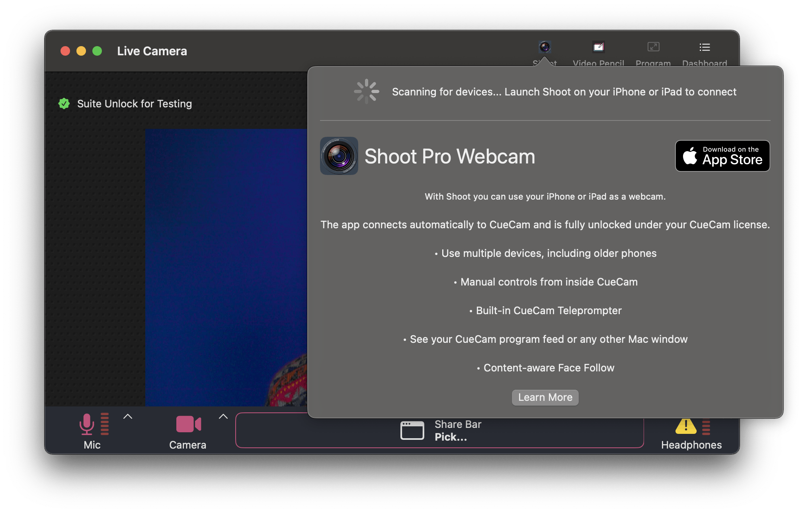
Task: Click the Download on the App Store badge
Action: click(722, 156)
